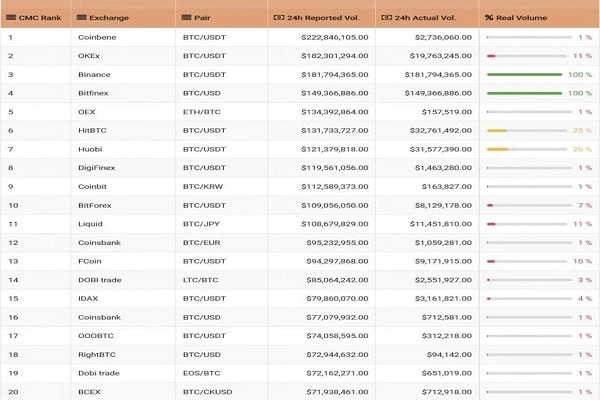Image resolution: width=600 pixels, height=400 pixels.
Task: Click the red volume bar in the OKEx row
Action: coord(491,56)
